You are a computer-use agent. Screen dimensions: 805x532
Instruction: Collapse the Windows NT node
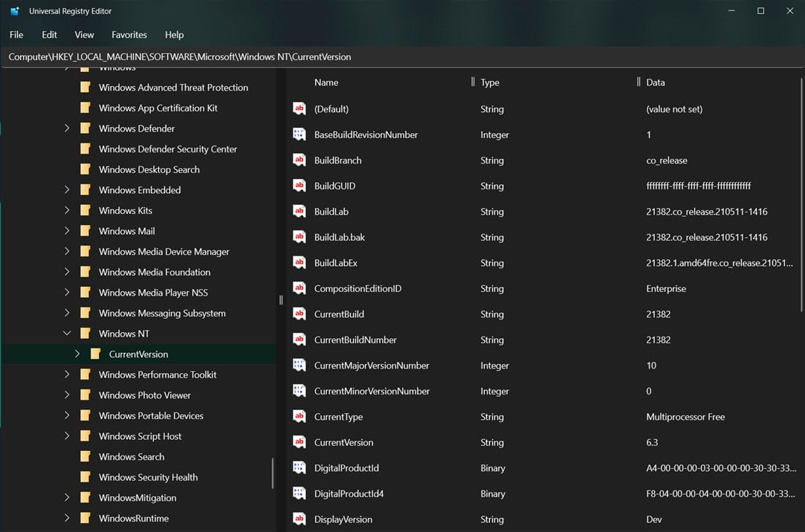coord(67,333)
